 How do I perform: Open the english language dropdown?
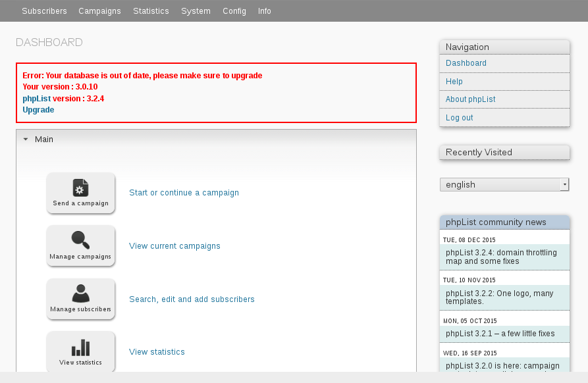504,185
